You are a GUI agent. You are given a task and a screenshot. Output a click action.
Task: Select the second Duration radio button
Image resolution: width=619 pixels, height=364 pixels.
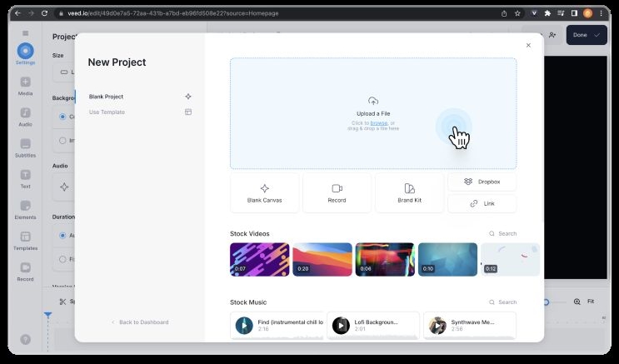(62, 259)
